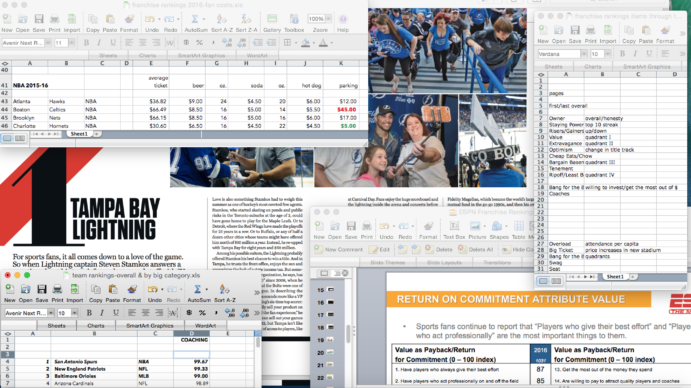The height and width of the screenshot is (388, 691).
Task: Click the Shapes icon in PowerPoint
Action: [x=499, y=230]
